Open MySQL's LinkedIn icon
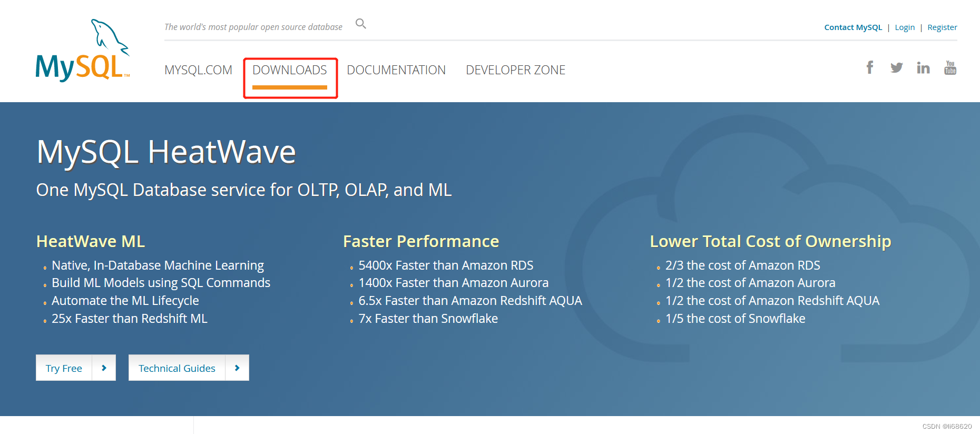 [923, 67]
